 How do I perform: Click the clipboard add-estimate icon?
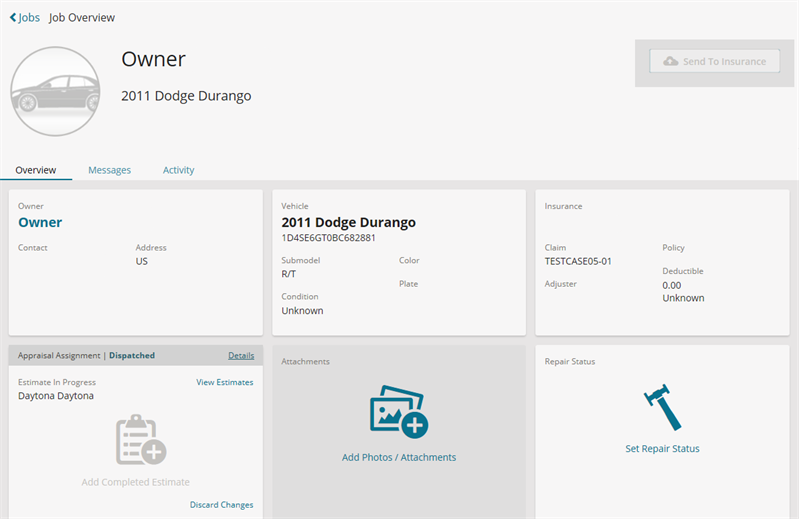[141, 440]
